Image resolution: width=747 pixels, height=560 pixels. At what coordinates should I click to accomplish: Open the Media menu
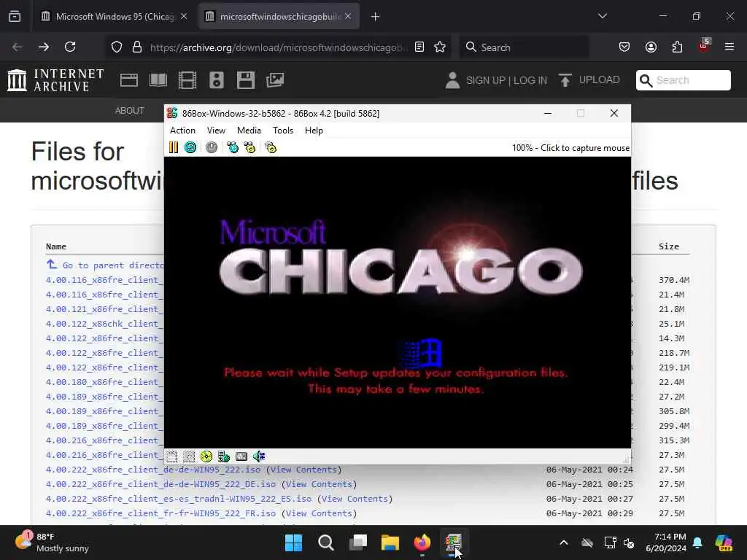249,131
